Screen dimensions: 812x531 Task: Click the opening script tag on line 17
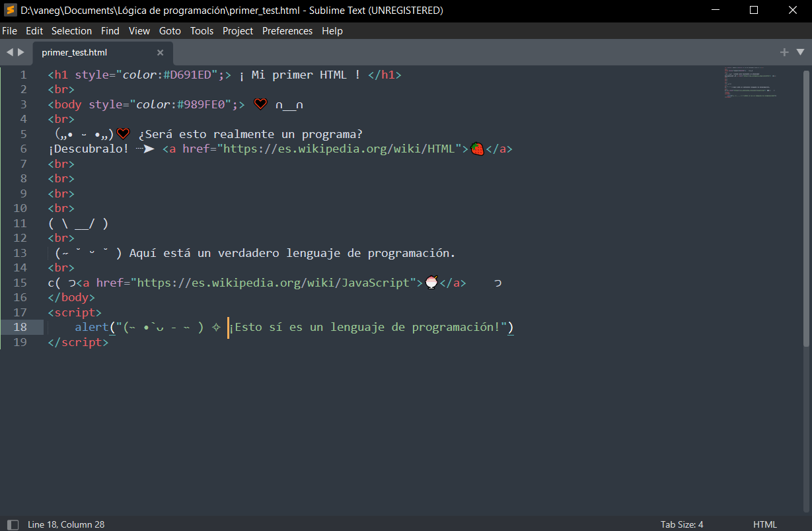click(x=75, y=312)
